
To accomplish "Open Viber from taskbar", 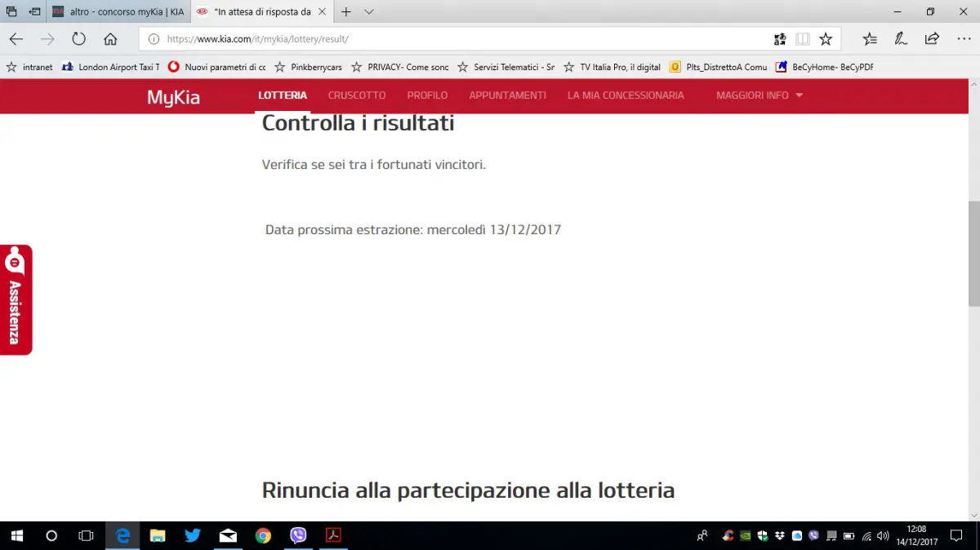I will tap(298, 535).
